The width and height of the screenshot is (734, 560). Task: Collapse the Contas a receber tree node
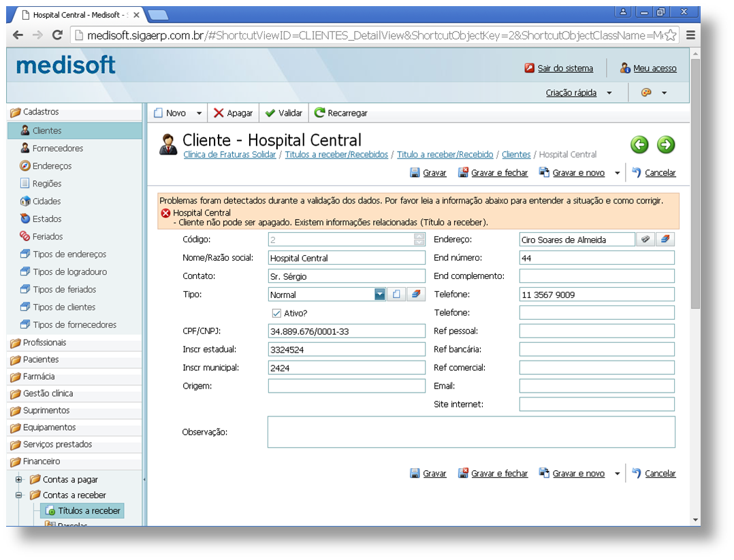click(19, 495)
